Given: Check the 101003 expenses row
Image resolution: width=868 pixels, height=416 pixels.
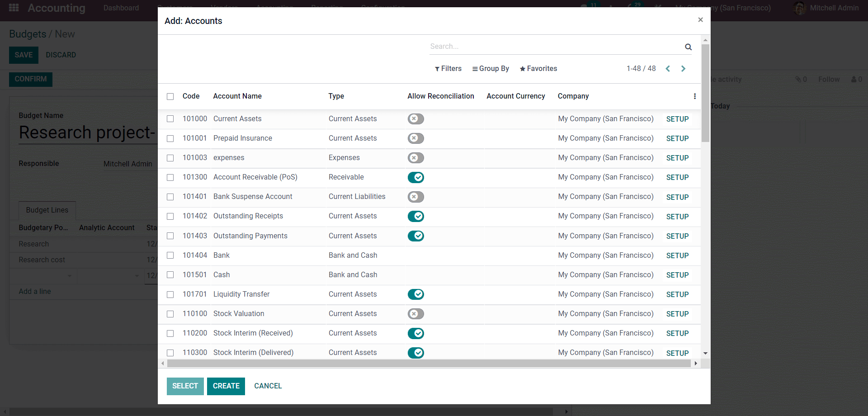Looking at the screenshot, I should coord(170,158).
